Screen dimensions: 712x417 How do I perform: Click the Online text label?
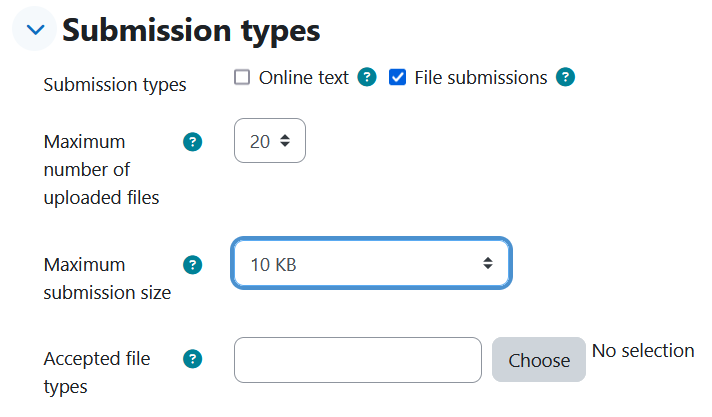pos(304,78)
